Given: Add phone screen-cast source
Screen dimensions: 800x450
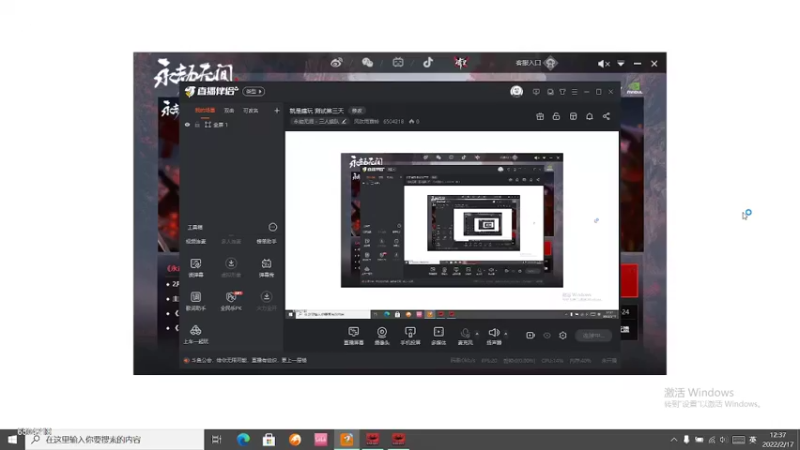Looking at the screenshot, I should pos(410,336).
